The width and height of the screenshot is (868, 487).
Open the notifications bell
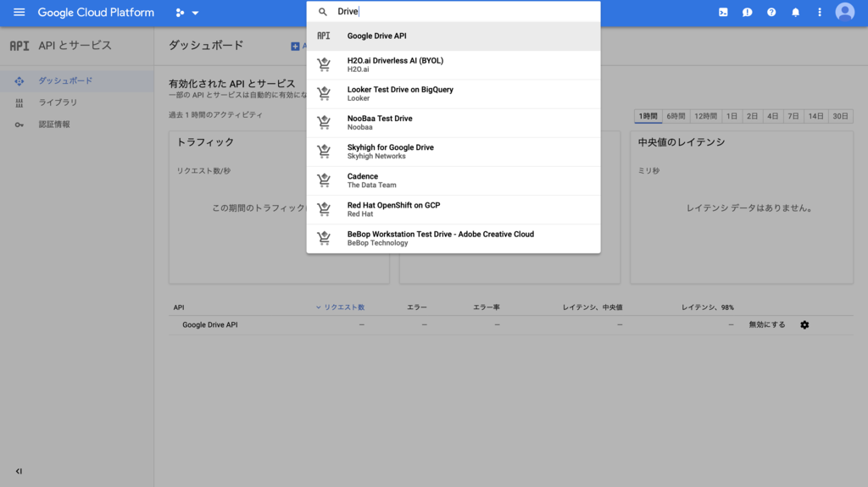point(795,12)
